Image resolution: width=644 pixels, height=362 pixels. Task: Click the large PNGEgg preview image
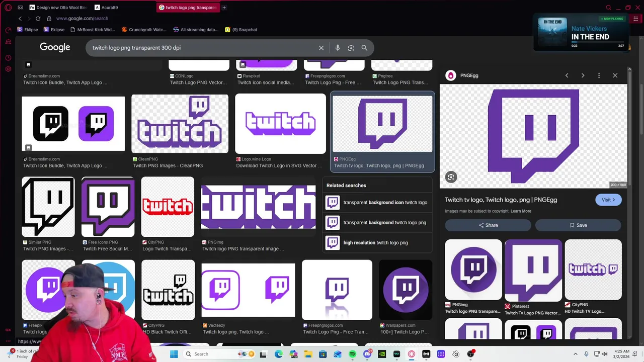pyautogui.click(x=533, y=136)
